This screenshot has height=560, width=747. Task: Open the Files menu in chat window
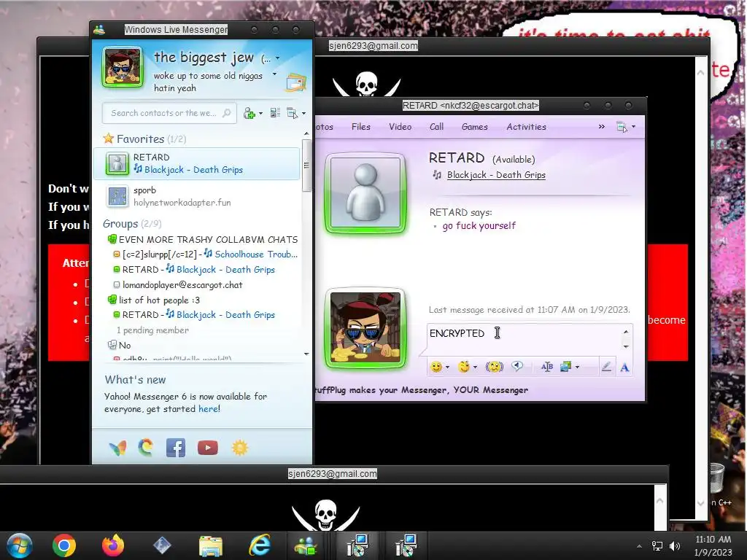click(x=360, y=127)
